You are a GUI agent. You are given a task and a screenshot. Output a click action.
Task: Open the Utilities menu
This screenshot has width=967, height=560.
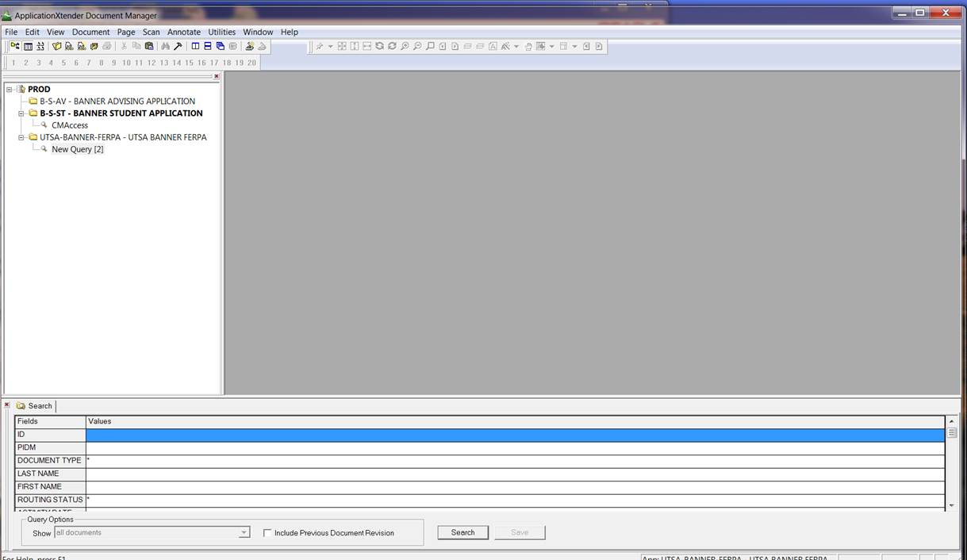pyautogui.click(x=221, y=33)
